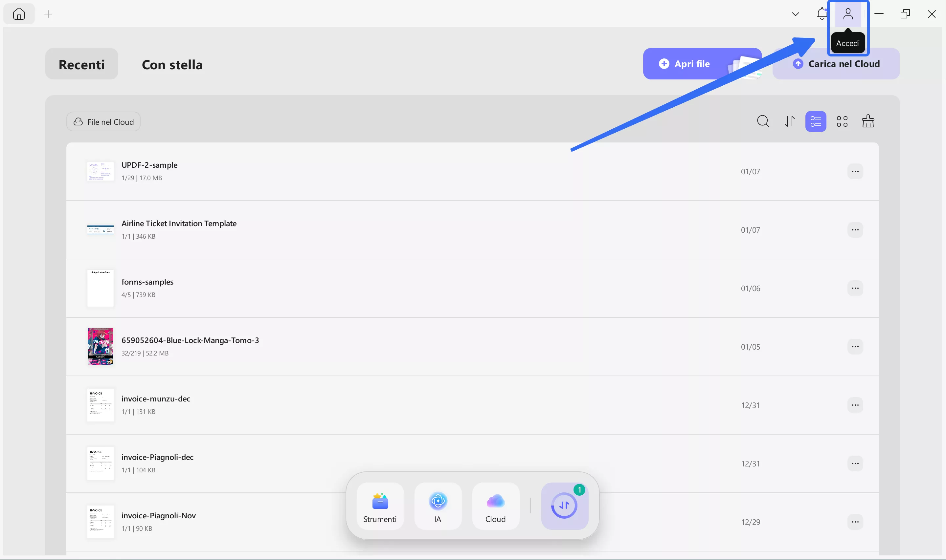Open Blue-Lock-Manga-Tomo-3 thumbnail
This screenshot has width=946, height=560.
(x=101, y=346)
